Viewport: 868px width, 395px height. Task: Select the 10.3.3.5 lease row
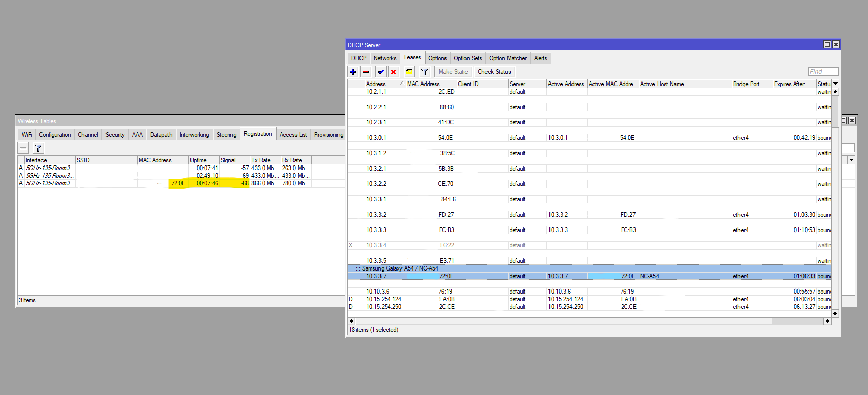(x=376, y=261)
